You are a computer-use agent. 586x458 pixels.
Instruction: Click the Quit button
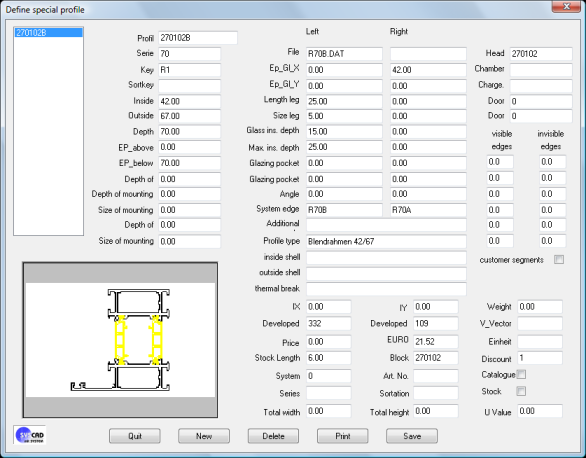135,436
